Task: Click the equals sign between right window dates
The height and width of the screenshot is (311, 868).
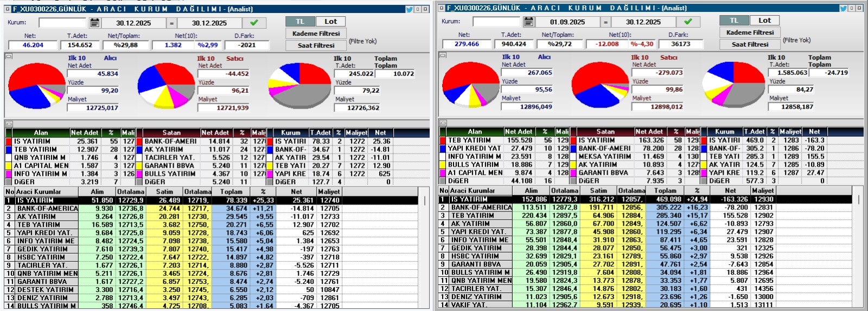Action: point(605,22)
